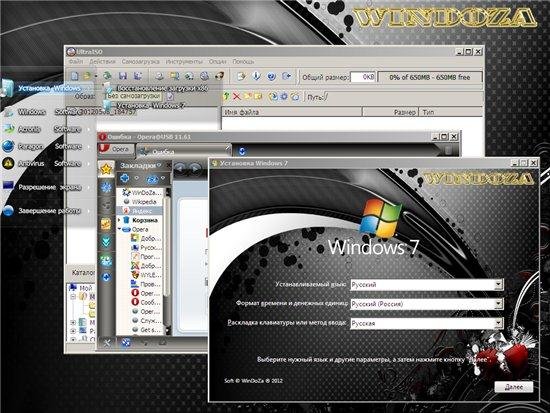Click the Тип column header
The height and width of the screenshot is (413, 550).
[x=451, y=112]
